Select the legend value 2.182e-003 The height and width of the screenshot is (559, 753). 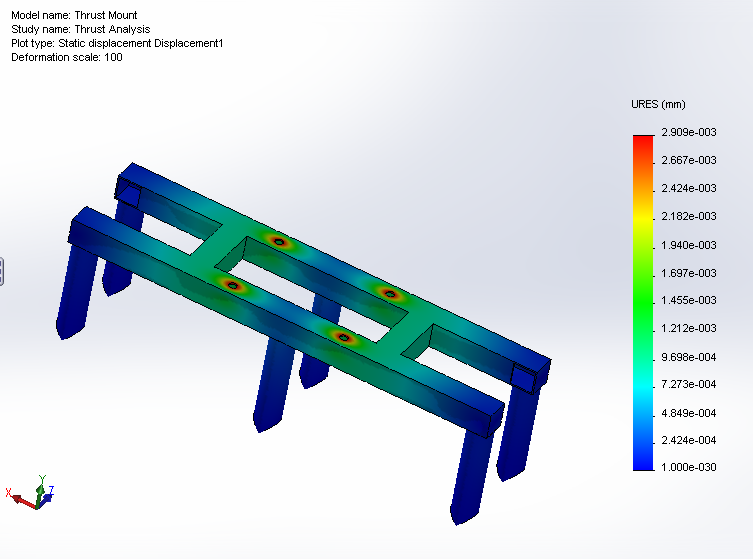click(x=689, y=216)
